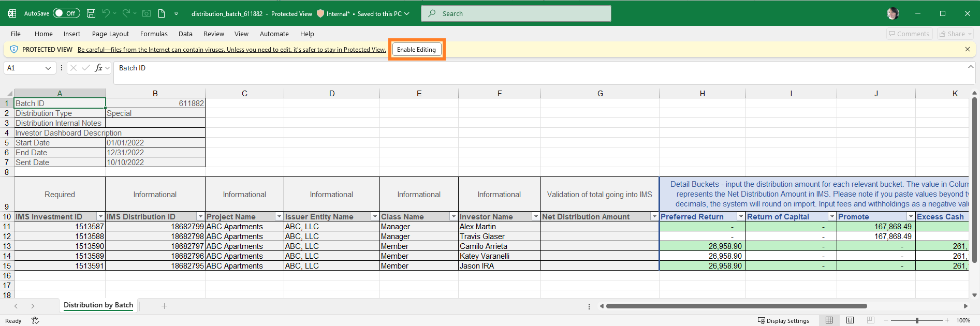This screenshot has width=980, height=326.
Task: Open the Investor Name filter dropdown
Action: [x=536, y=216]
